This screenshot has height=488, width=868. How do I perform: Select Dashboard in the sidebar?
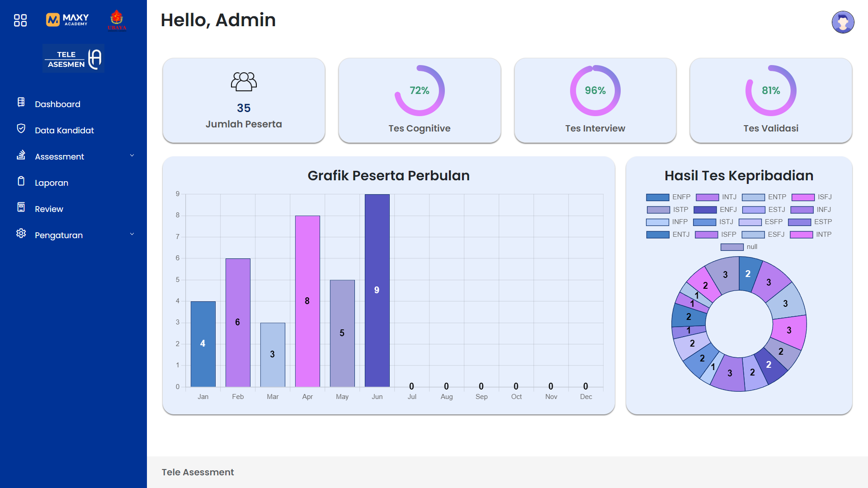pos(58,104)
